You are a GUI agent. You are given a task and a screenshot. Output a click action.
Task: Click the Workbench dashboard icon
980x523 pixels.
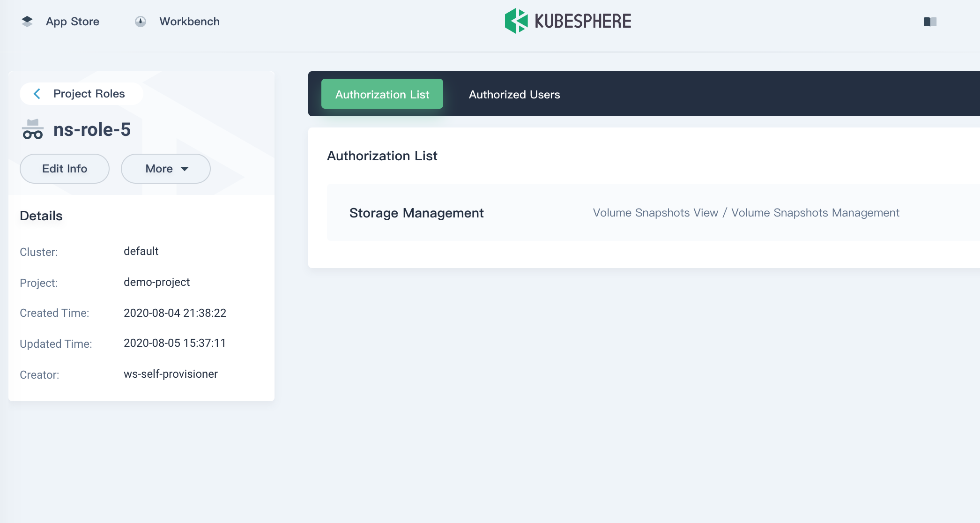tap(141, 22)
